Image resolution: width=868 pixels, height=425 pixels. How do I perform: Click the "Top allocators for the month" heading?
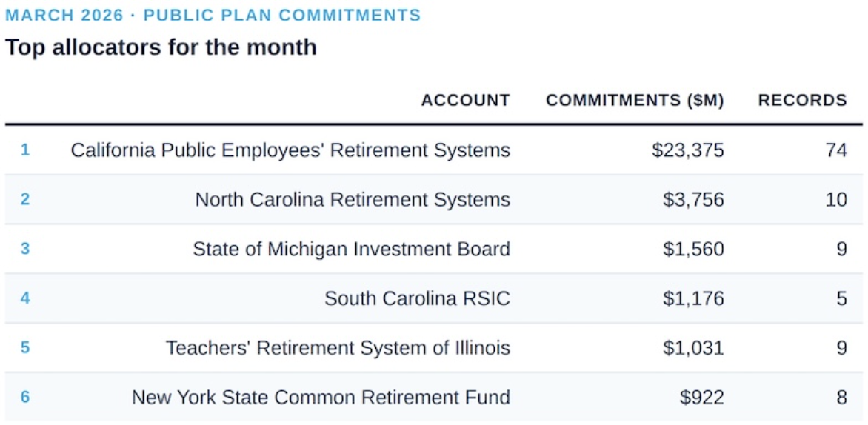click(x=161, y=47)
